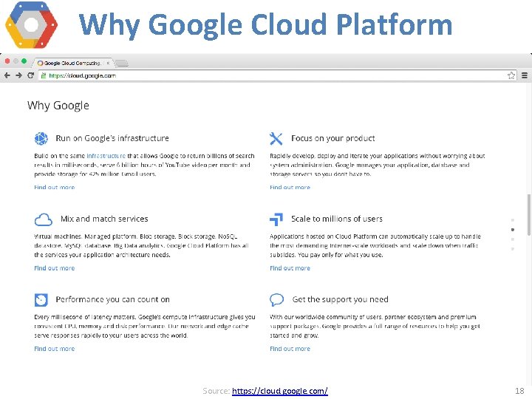
Task: Open the inline 'infrastructure' link
Action: tap(106, 156)
